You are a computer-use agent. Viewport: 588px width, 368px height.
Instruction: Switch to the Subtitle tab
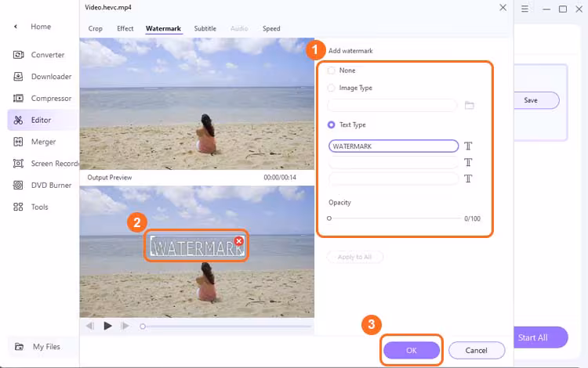(x=205, y=28)
